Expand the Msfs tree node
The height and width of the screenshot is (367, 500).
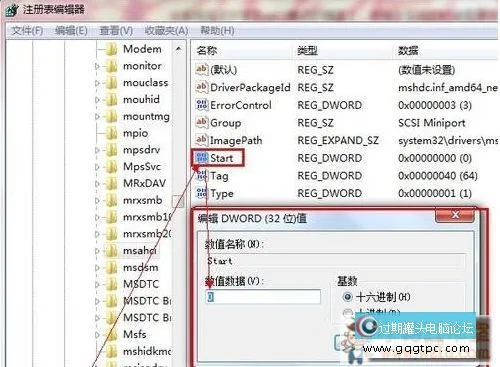point(97,335)
